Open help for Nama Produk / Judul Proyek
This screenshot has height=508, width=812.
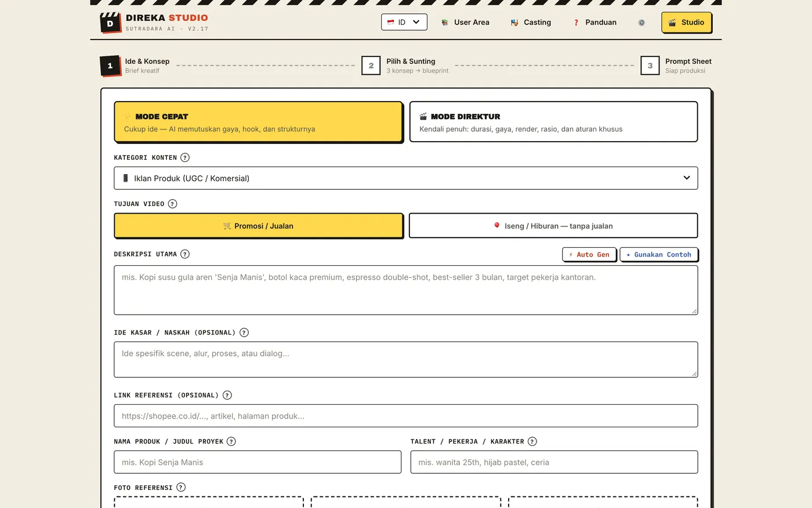tap(231, 441)
